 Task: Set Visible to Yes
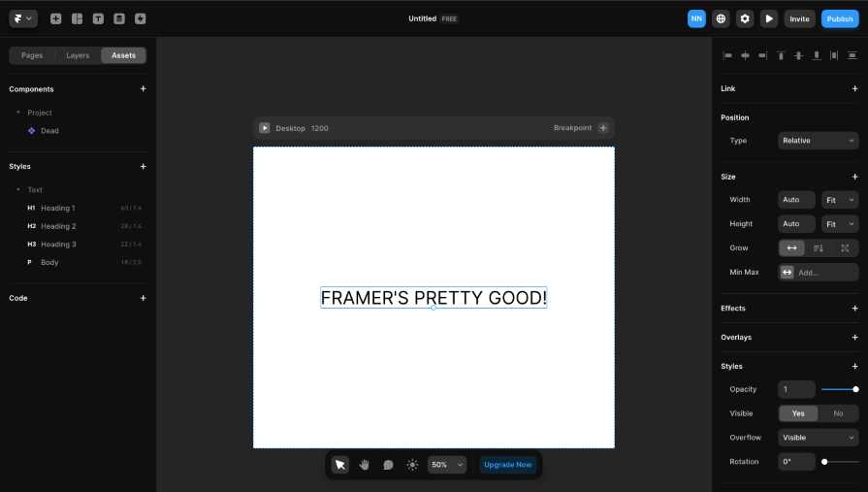tap(797, 413)
